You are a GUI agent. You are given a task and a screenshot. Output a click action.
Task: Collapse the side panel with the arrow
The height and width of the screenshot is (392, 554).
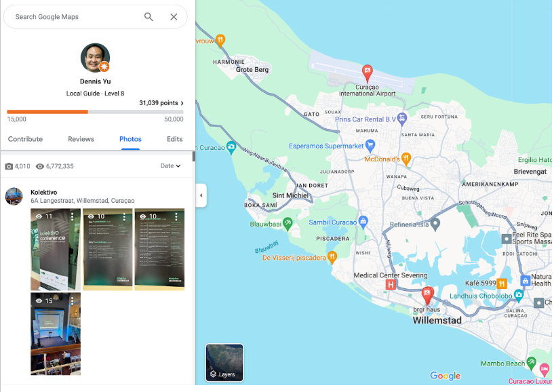point(201,195)
